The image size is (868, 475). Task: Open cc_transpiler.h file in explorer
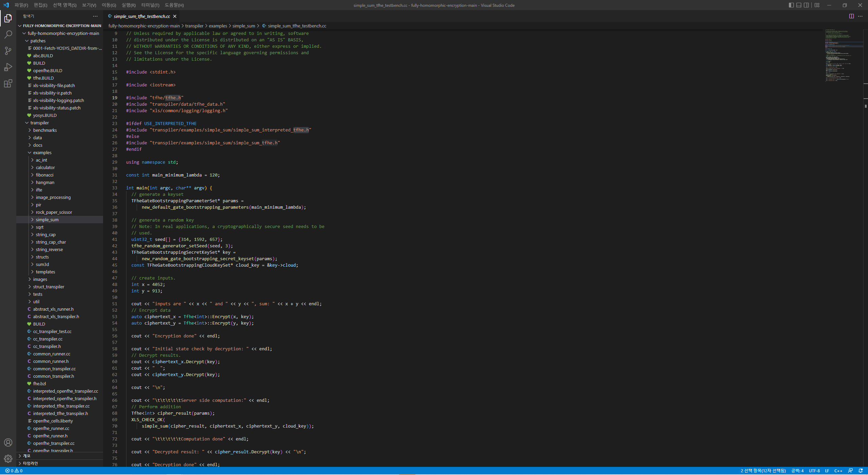tap(47, 346)
